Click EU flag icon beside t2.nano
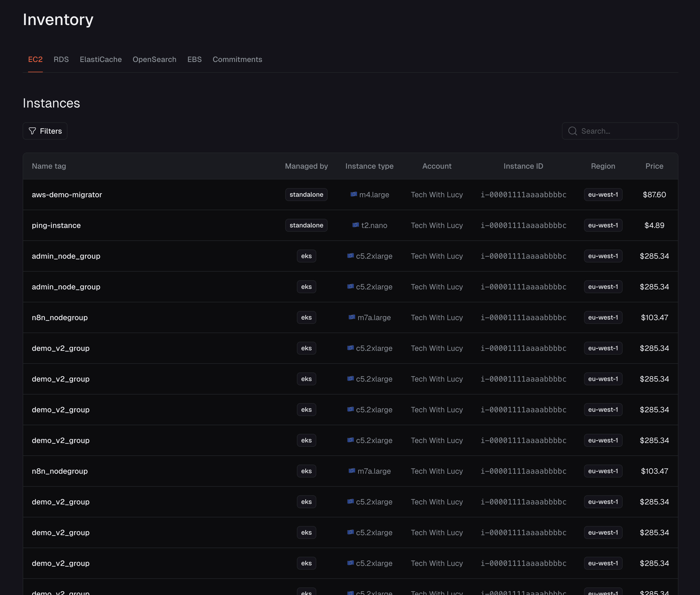The image size is (700, 595). click(355, 225)
